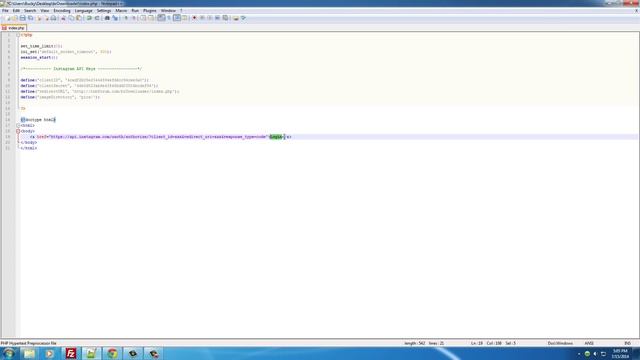Collapse the html tag fold marker
This screenshot has width=640, height=360.
coord(18,126)
